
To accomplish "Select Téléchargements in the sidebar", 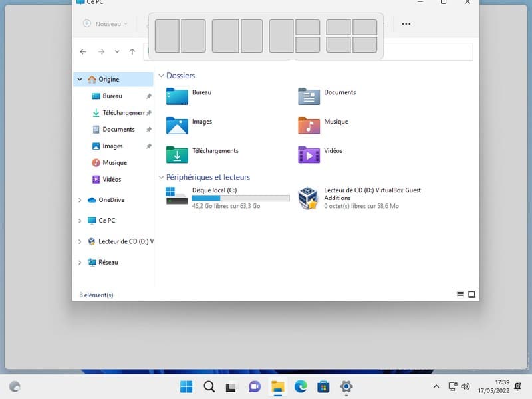I will (123, 113).
